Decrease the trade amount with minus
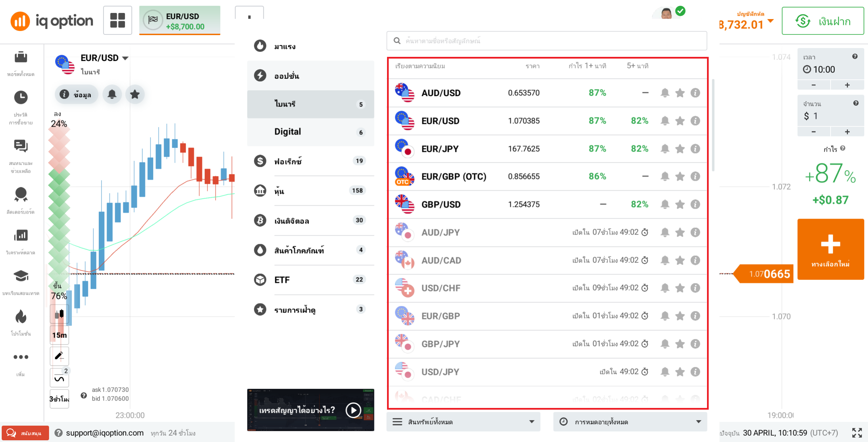Viewport: 868px width, 442px height. [814, 131]
